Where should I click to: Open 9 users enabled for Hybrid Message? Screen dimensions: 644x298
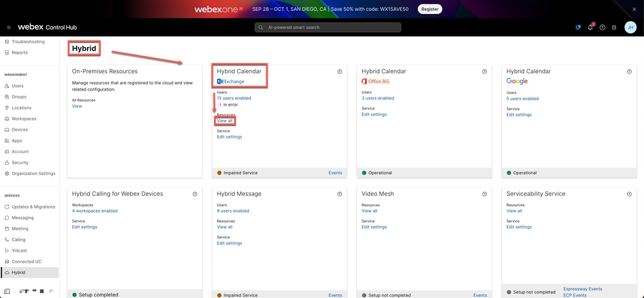pyautogui.click(x=233, y=211)
